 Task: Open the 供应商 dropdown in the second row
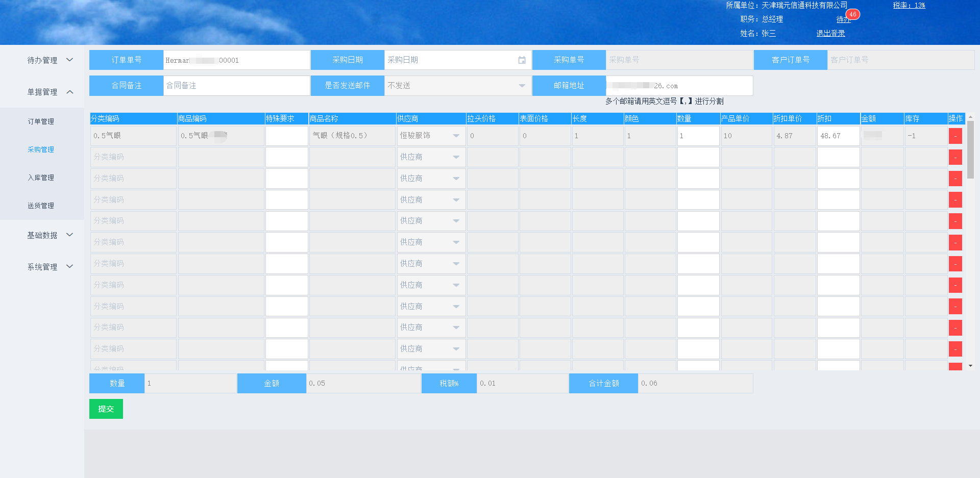[430, 157]
